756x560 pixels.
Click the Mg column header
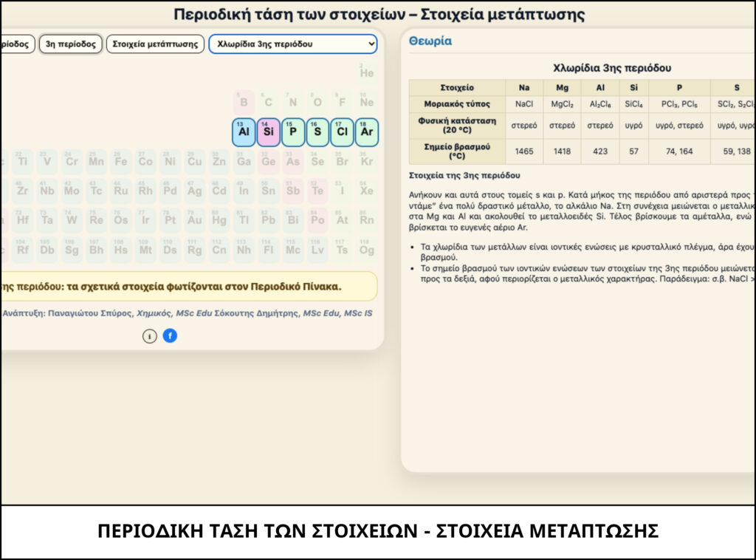(562, 88)
